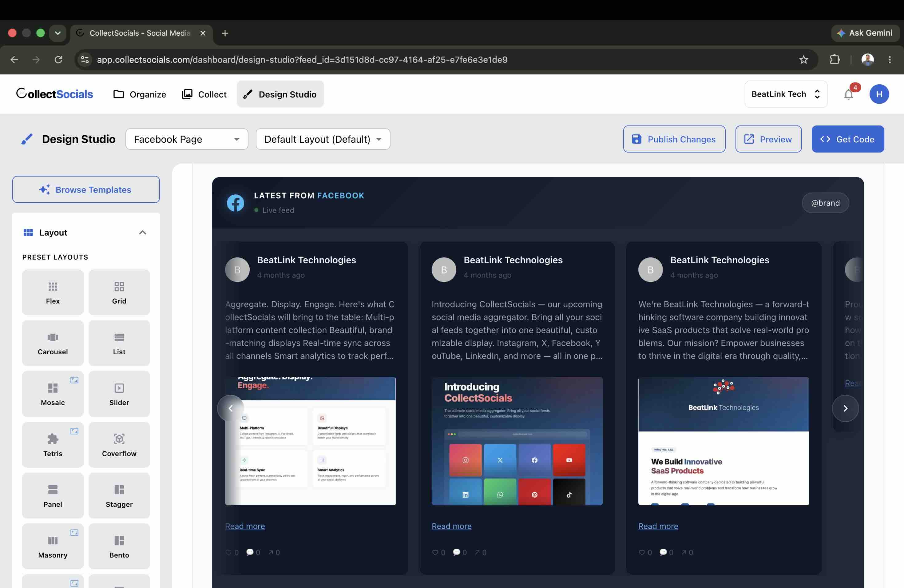Click the CollectSocials logo
The height and width of the screenshot is (588, 904).
point(55,94)
